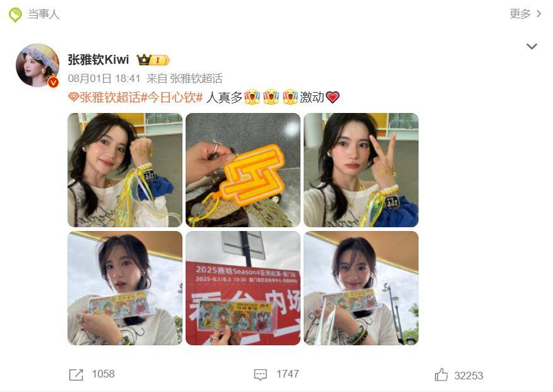553x392 pixels.
Task: Click the green 当事人 speech bubble icon
Action: click(15, 15)
